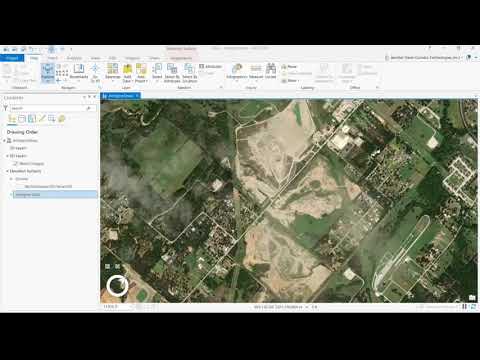Image resolution: width=480 pixels, height=360 pixels.
Task: Click the filter icon beside Contents search
Action: 5,108
